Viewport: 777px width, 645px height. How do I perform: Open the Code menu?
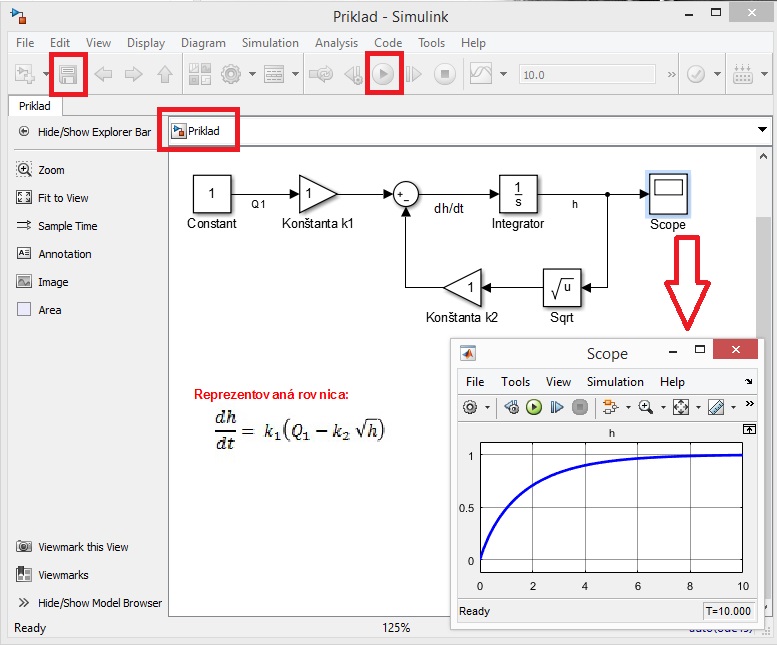(388, 43)
